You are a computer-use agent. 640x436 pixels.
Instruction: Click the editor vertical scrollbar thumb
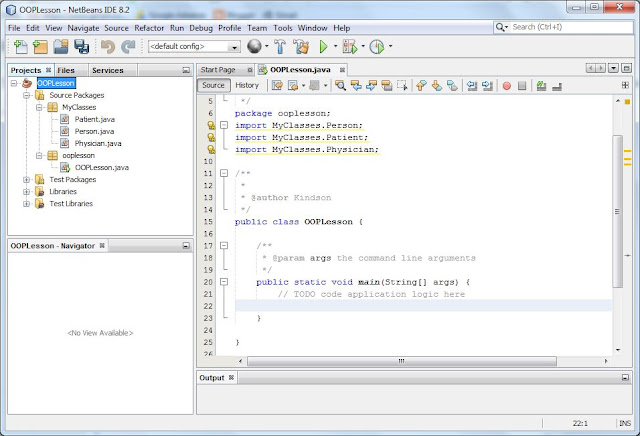click(617, 211)
